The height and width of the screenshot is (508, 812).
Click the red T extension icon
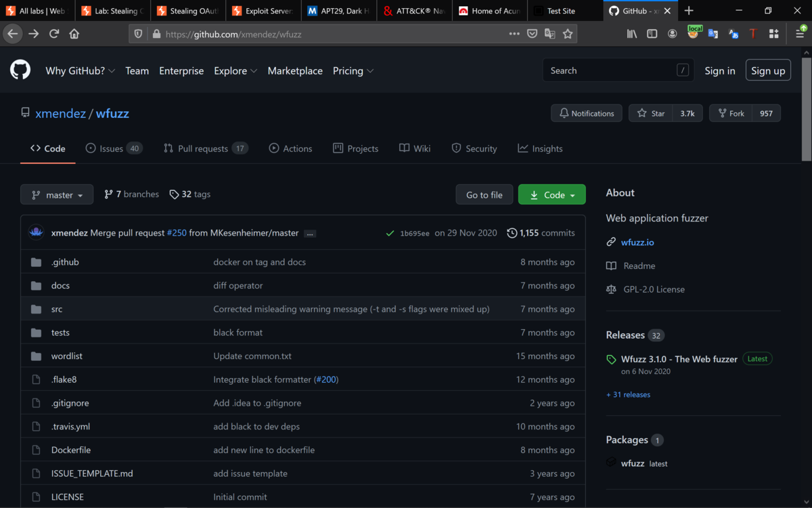[x=752, y=34]
